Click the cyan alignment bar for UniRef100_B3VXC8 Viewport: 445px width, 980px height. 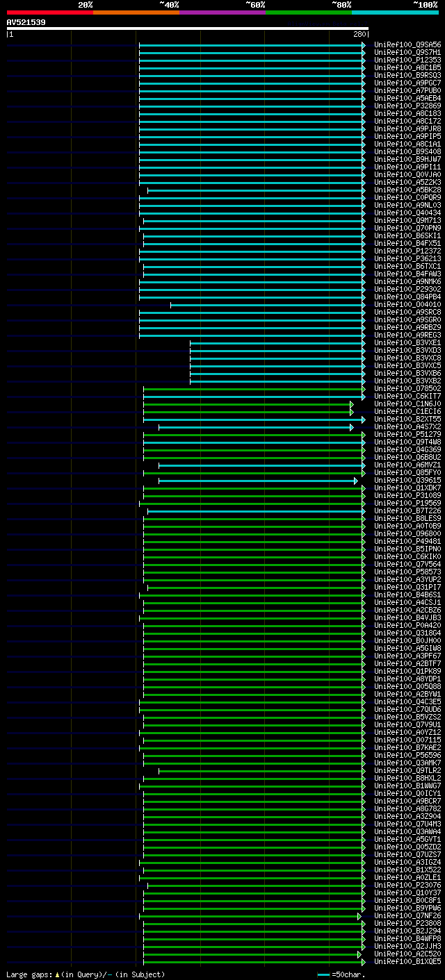277,358
